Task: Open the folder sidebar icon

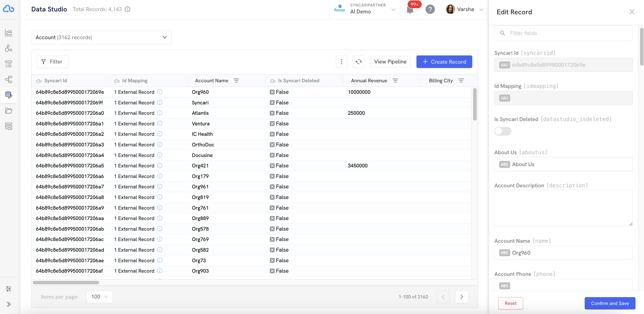Action: 8,110
